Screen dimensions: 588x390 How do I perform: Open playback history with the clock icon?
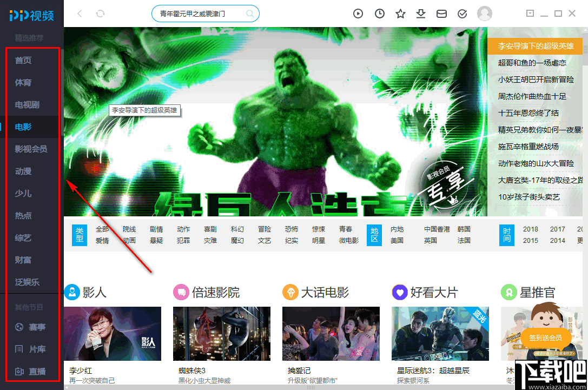click(379, 14)
